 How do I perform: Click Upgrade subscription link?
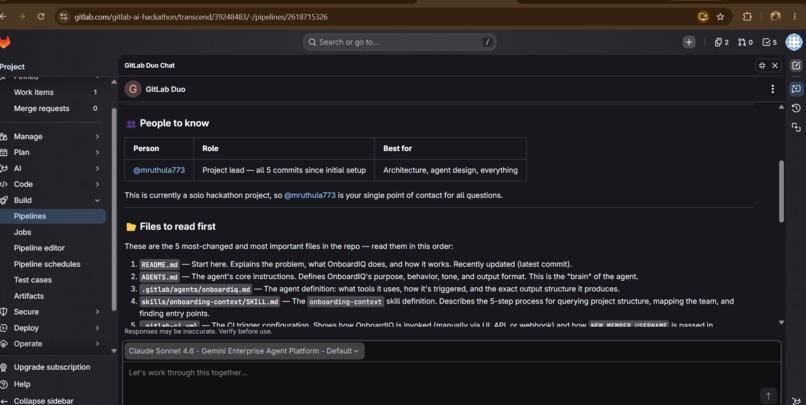point(51,367)
